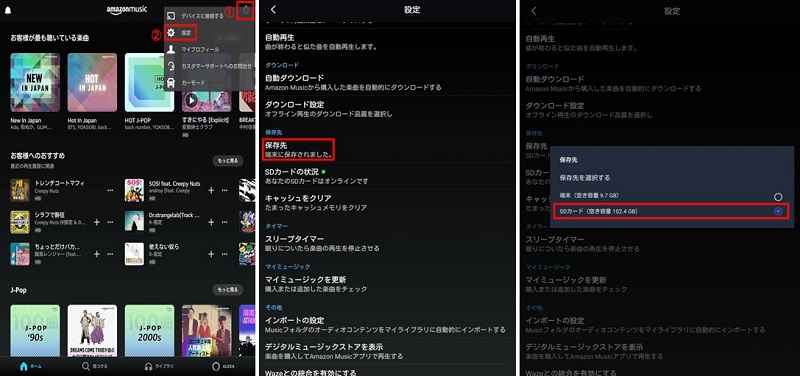
Task: Open more options for Dr.strangelab track
Action: tap(224, 222)
